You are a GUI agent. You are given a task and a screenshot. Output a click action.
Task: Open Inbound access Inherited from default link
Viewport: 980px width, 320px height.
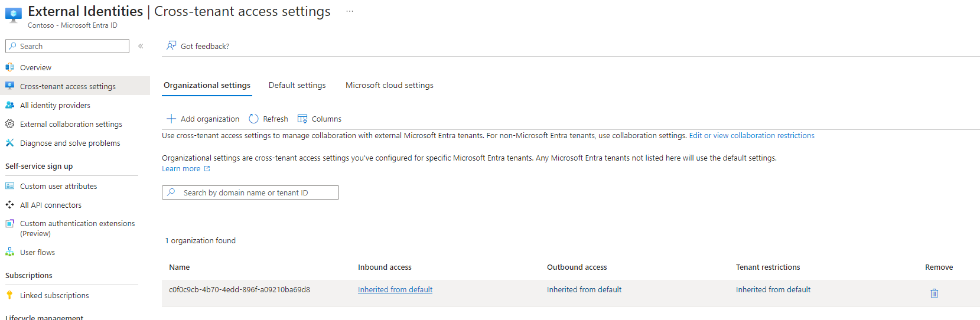tap(395, 290)
